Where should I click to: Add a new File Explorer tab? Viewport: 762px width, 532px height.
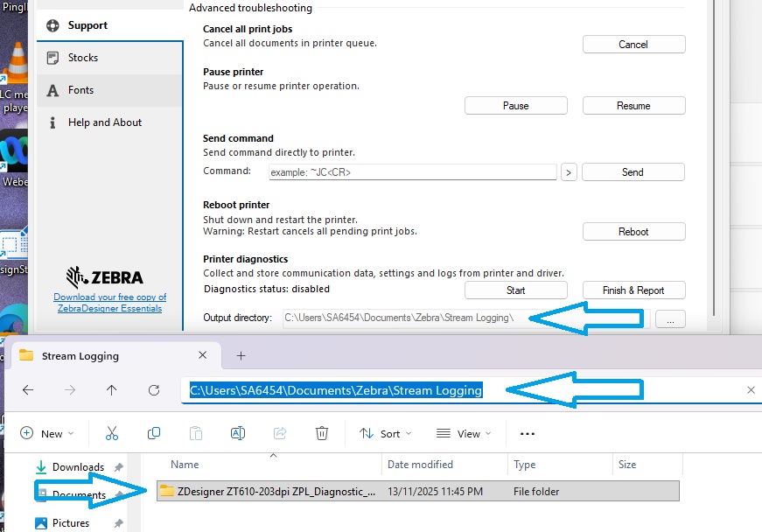[241, 356]
